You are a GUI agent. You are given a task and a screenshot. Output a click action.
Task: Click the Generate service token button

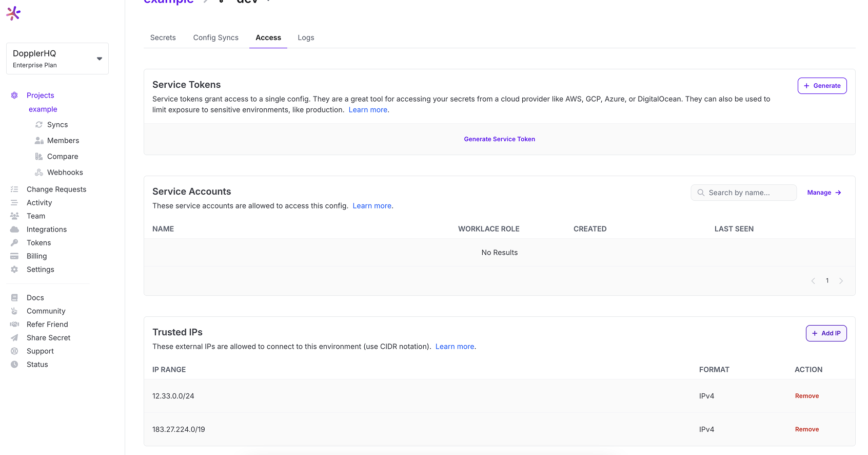pyautogui.click(x=822, y=86)
